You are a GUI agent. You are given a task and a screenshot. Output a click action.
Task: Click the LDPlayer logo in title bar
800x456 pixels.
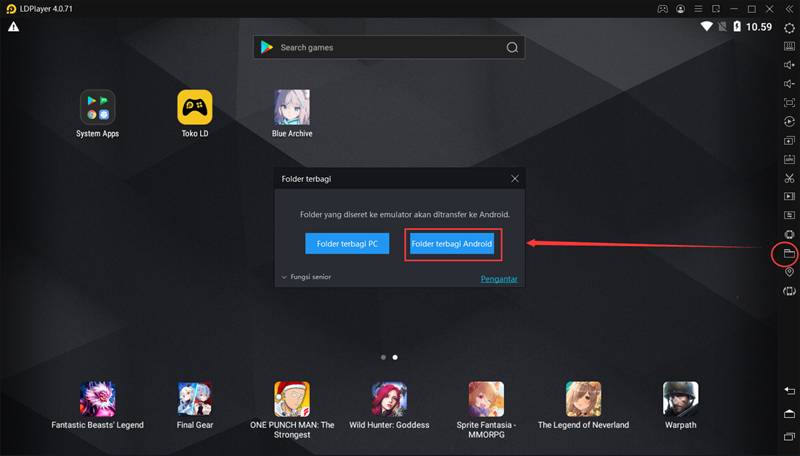tap(11, 9)
